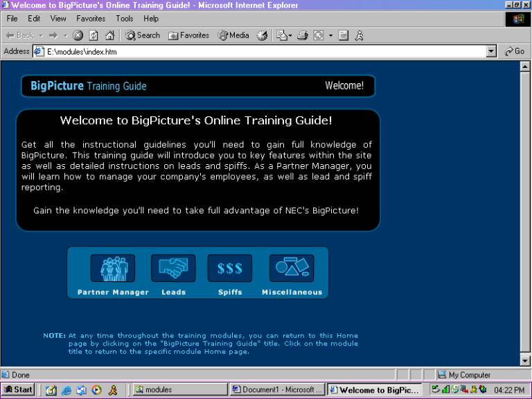This screenshot has width=532, height=399.
Task: Click the Search toolbar button
Action: tap(143, 35)
